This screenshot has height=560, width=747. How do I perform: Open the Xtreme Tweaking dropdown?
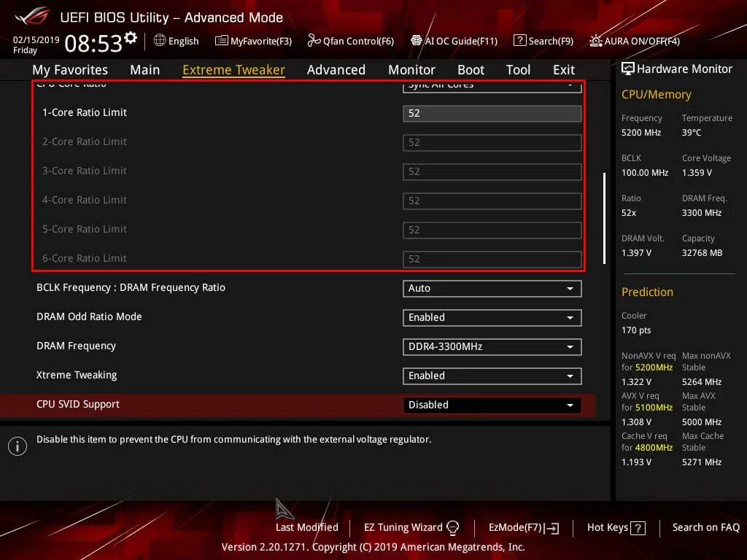(x=492, y=376)
